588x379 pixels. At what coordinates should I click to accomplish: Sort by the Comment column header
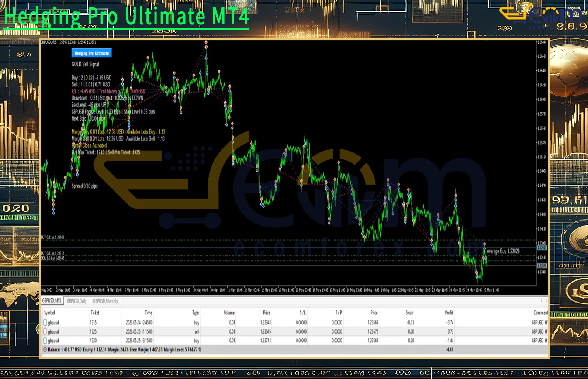541,313
